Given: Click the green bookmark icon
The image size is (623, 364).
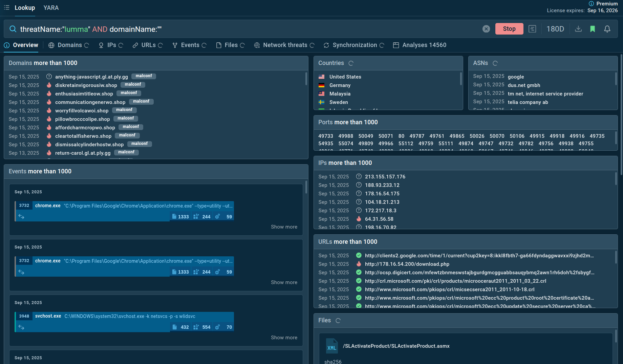Looking at the screenshot, I should (593, 29).
